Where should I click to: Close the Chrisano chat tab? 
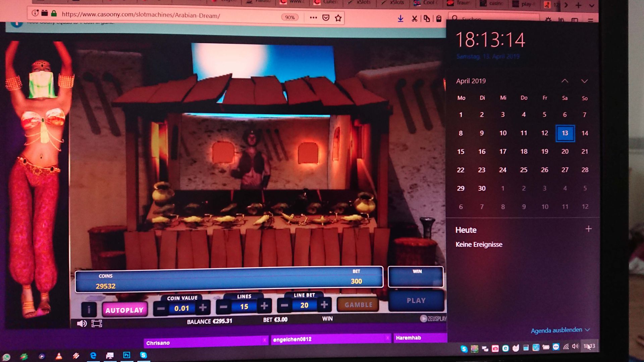264,340
